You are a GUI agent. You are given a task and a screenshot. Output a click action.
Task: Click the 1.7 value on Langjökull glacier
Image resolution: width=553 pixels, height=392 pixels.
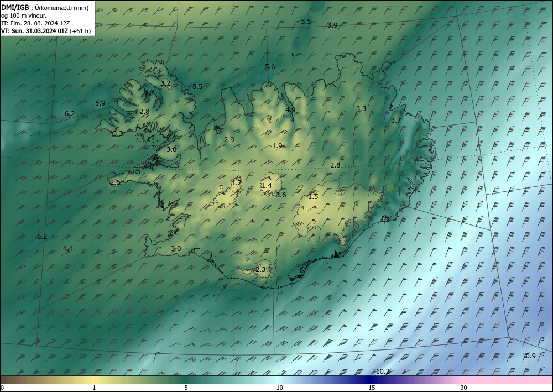point(236,182)
